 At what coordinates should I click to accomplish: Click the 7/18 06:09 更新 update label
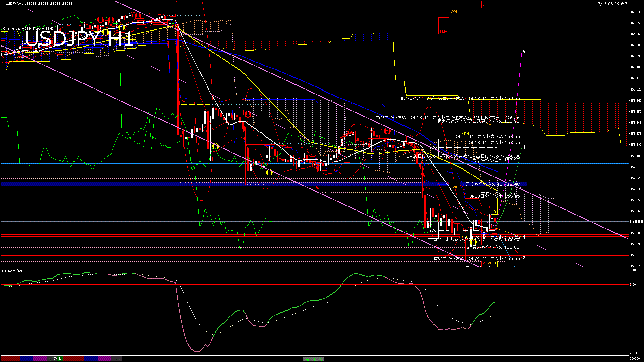coord(613,4)
